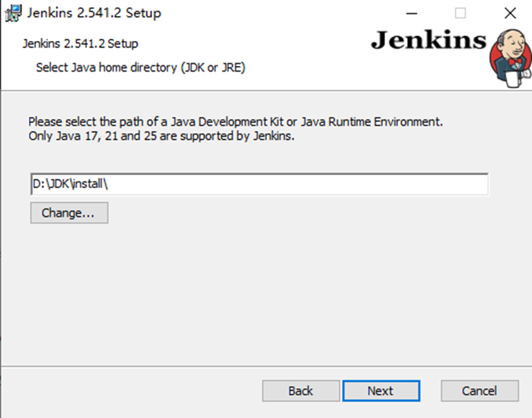Click the 'Please select the path' instruction line
The height and width of the screenshot is (418, 532).
coord(235,122)
